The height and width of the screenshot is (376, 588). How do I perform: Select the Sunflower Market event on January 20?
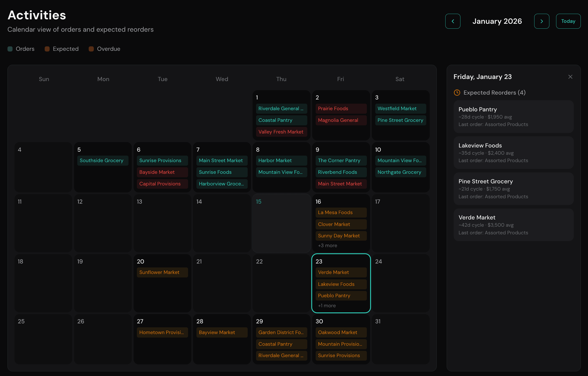point(162,272)
